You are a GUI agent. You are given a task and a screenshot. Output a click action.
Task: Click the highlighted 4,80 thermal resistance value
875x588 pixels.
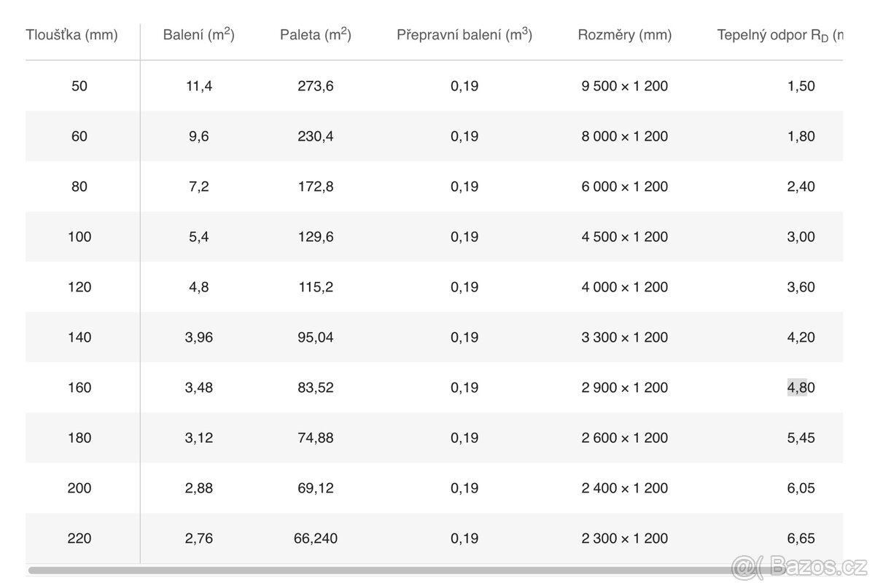[801, 388]
